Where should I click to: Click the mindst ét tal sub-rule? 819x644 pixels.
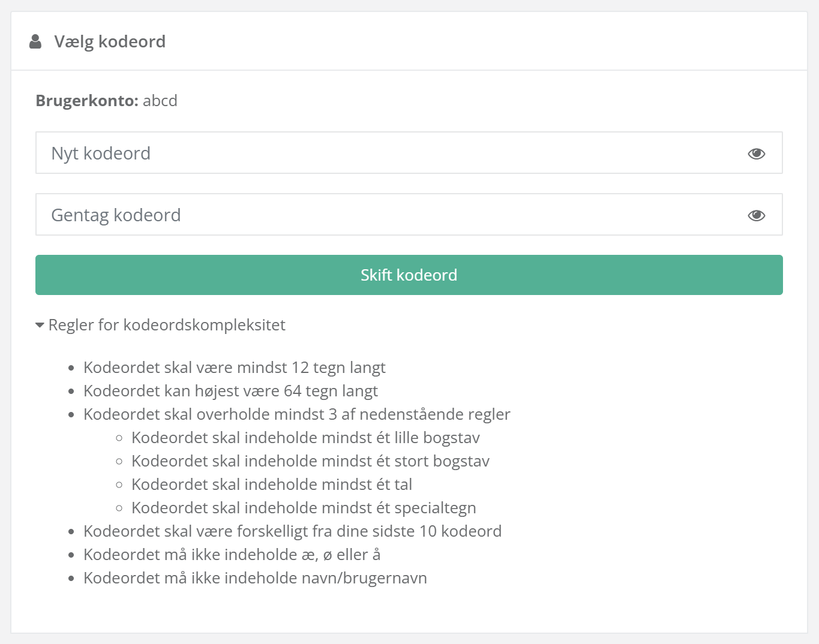point(271,484)
